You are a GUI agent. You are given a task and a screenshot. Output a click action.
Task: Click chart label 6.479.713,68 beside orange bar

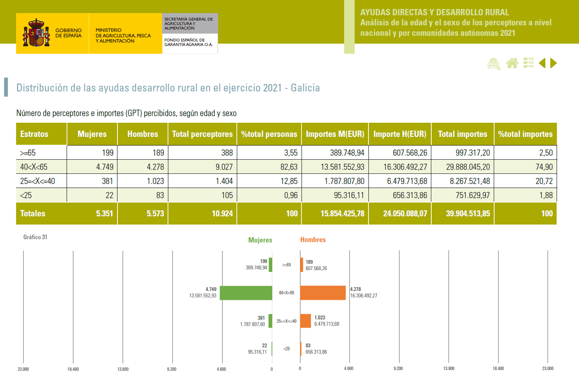(327, 324)
